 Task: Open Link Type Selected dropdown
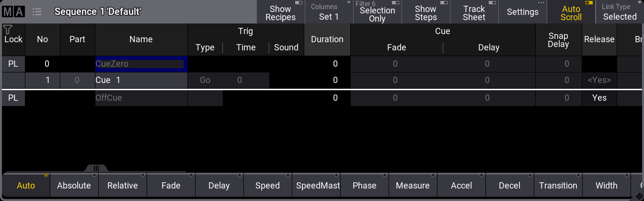[619, 12]
